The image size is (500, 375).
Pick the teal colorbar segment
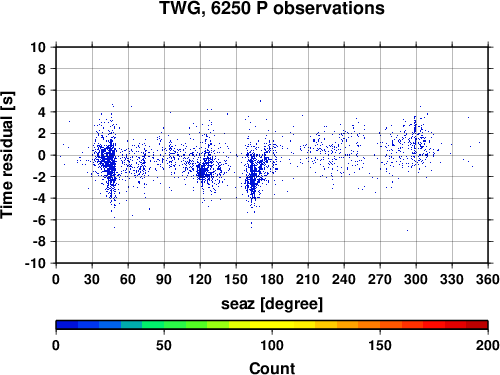(132, 325)
